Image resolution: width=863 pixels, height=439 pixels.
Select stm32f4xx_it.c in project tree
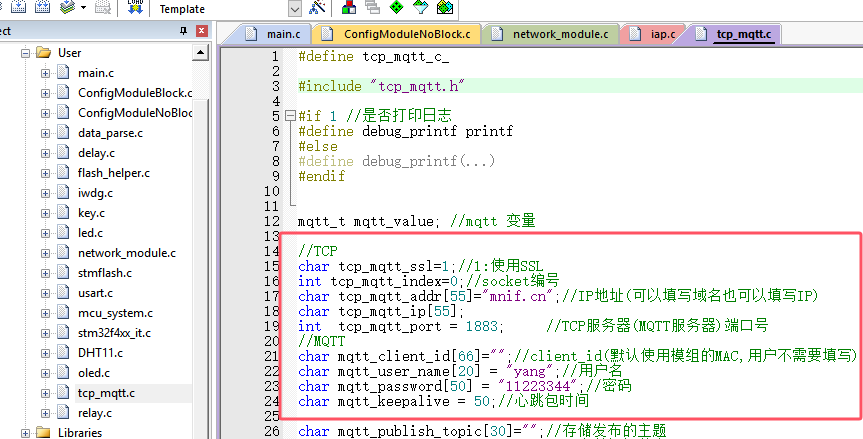(114, 333)
